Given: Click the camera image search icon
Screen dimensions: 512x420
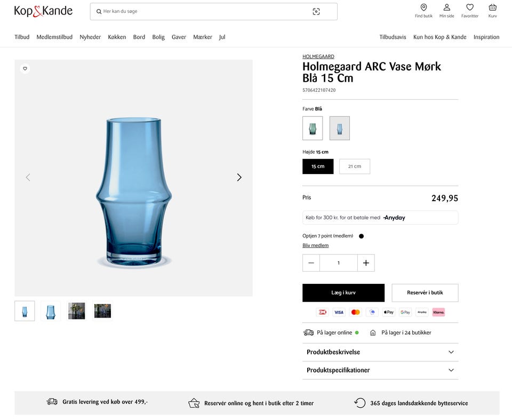Looking at the screenshot, I should (x=316, y=12).
